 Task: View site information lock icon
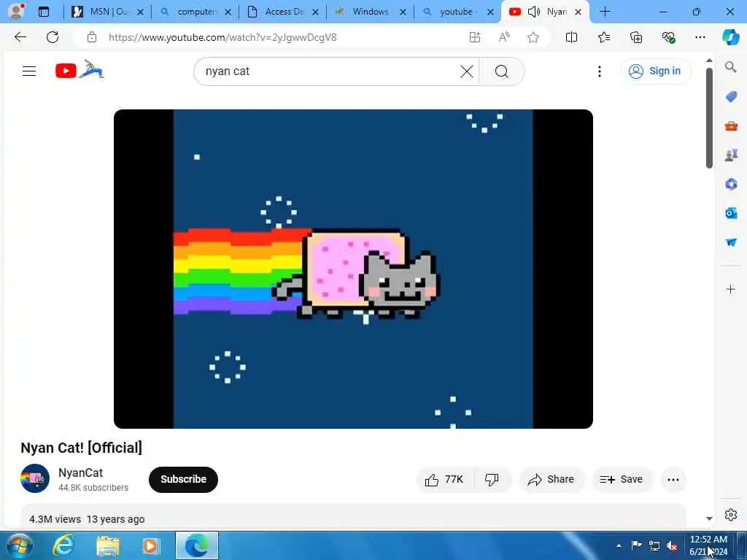point(91,37)
